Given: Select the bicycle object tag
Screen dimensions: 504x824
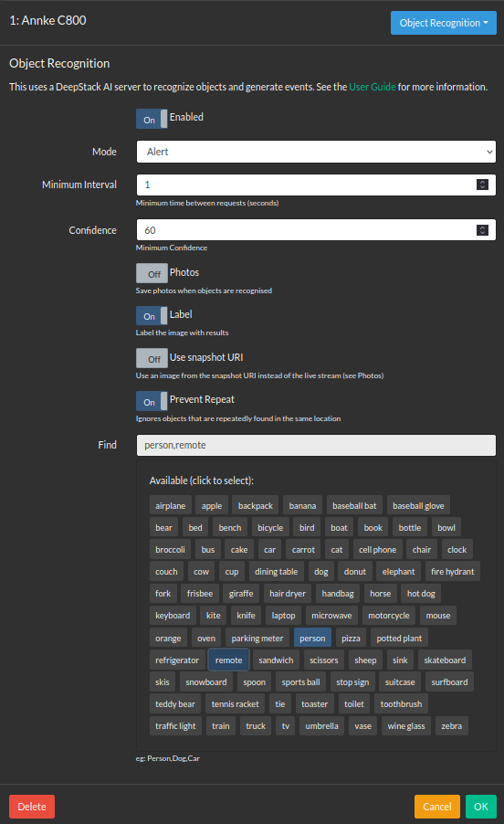Looking at the screenshot, I should (270, 528).
